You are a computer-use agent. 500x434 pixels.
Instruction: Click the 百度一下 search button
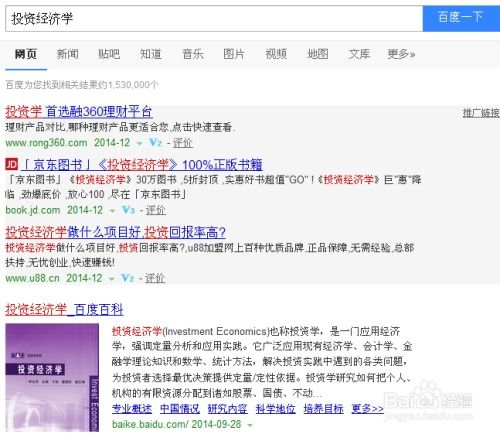pyautogui.click(x=461, y=18)
